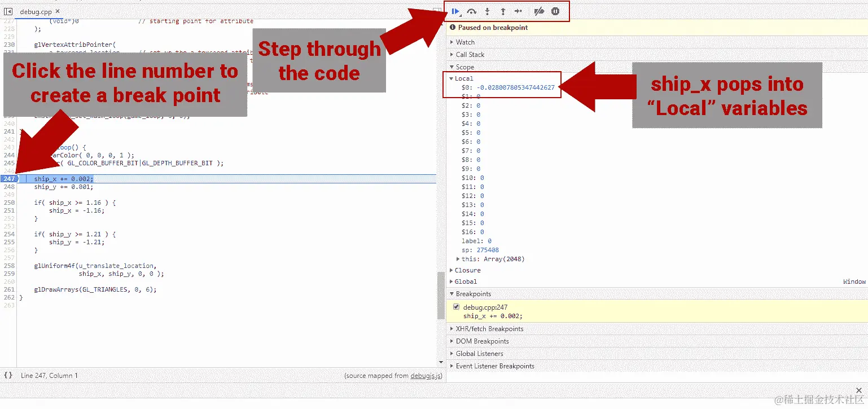Deactivate all breakpoints

[539, 11]
